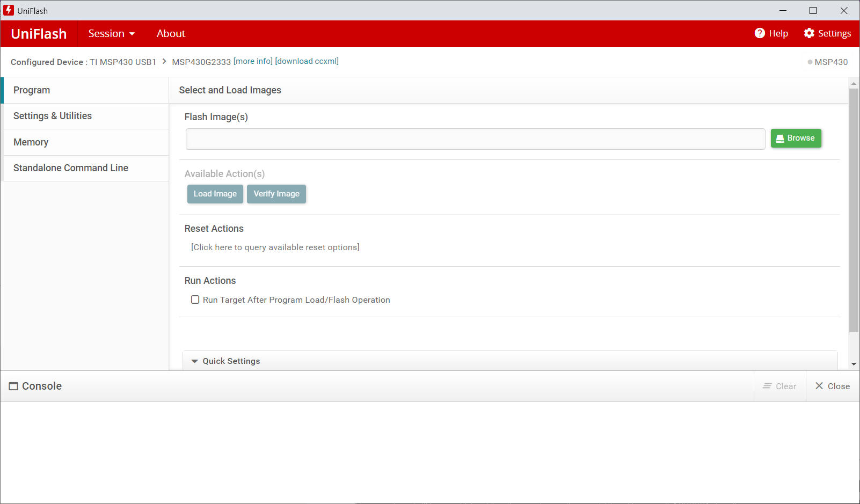This screenshot has height=504, width=860.
Task: Click the scrollbar down arrow
Action: coord(854,364)
